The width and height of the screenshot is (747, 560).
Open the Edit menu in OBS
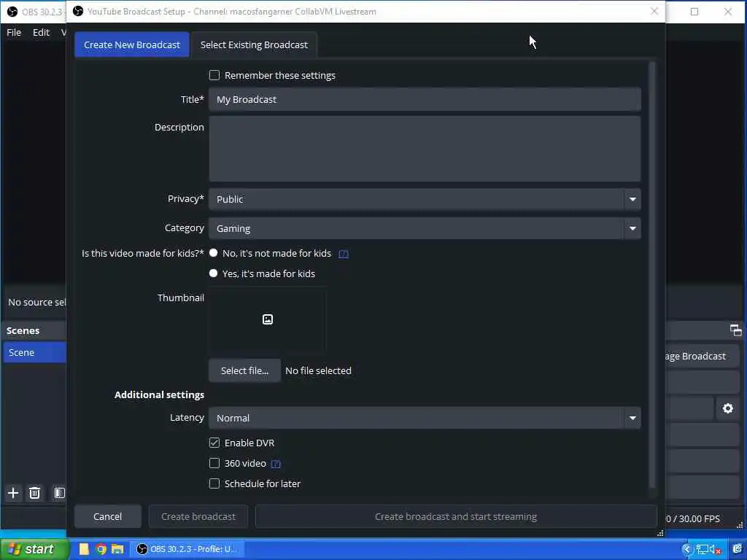click(41, 32)
